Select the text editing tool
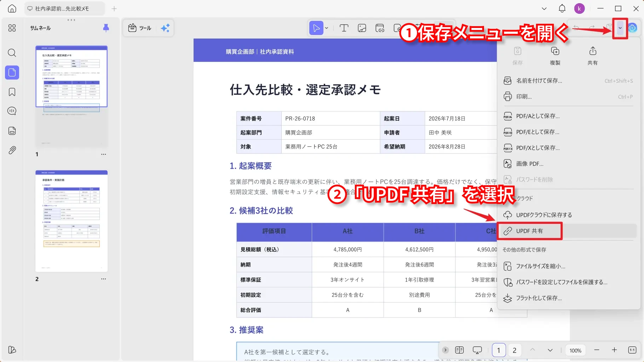The width and height of the screenshot is (644, 362). pos(344,28)
